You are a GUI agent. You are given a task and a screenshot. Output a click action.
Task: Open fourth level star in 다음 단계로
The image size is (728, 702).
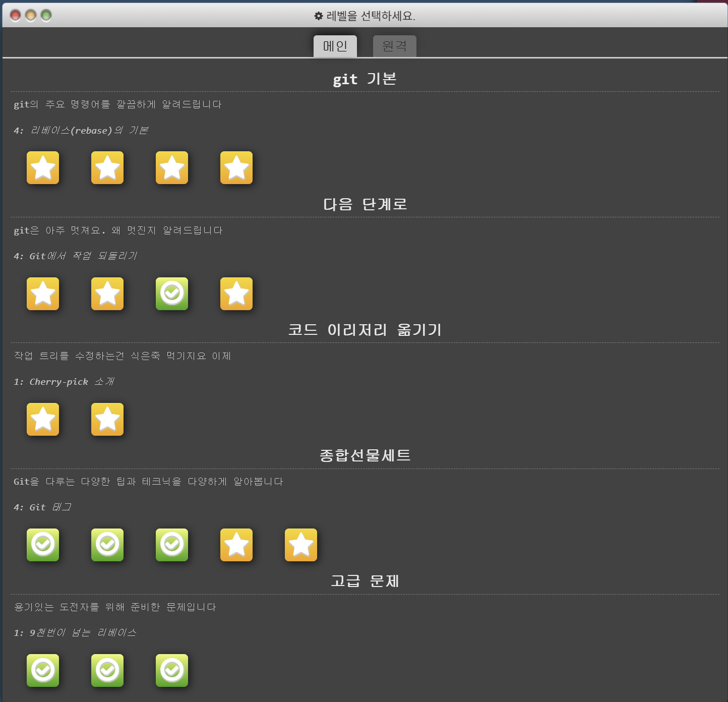(x=236, y=294)
